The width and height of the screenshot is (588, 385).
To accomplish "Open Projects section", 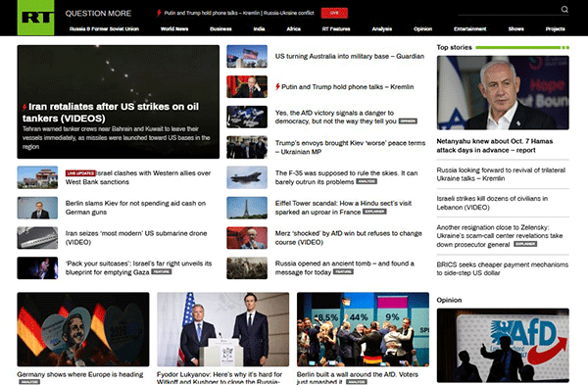I will tap(555, 28).
